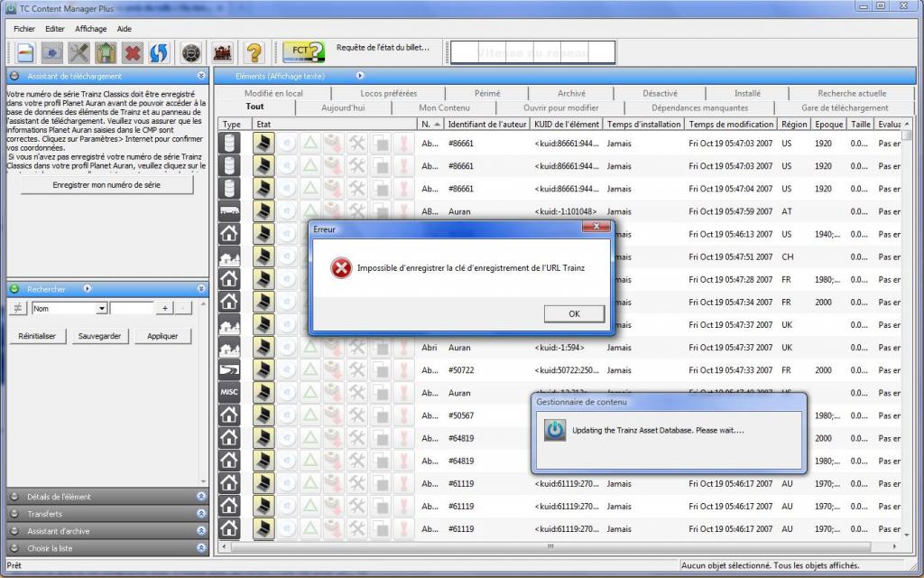924x578 pixels.
Task: Add a search criterion with plus button
Action: tap(164, 308)
